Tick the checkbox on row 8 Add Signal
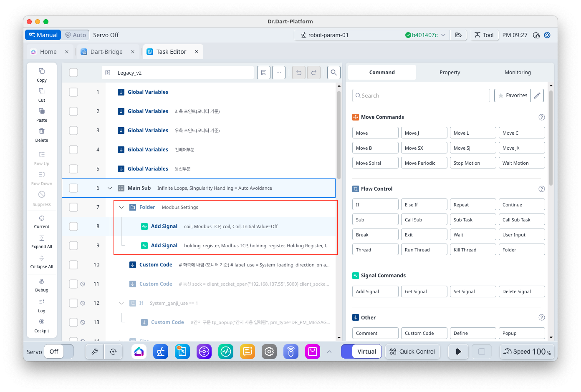This screenshot has height=392, width=581. pos(73,226)
